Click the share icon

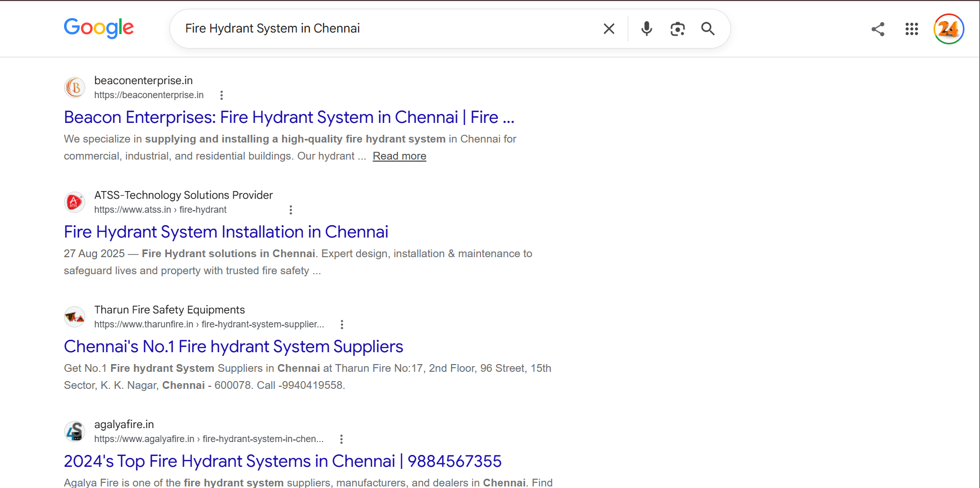878,29
